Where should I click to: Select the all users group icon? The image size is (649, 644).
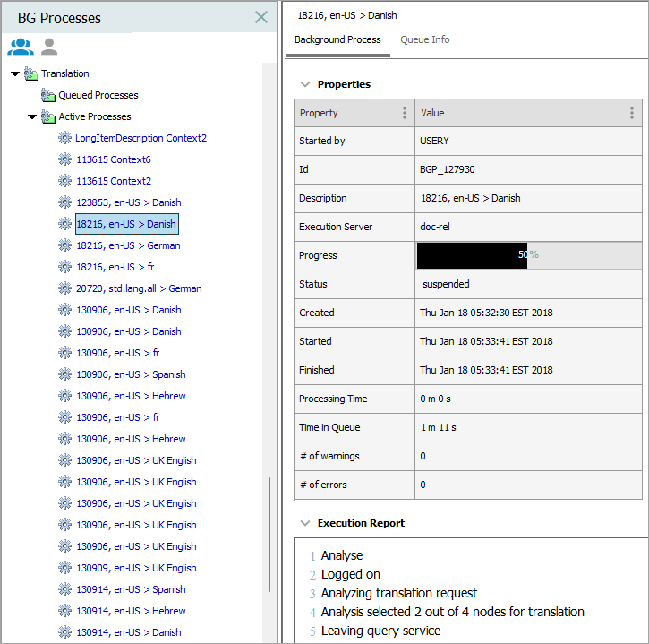[x=20, y=47]
